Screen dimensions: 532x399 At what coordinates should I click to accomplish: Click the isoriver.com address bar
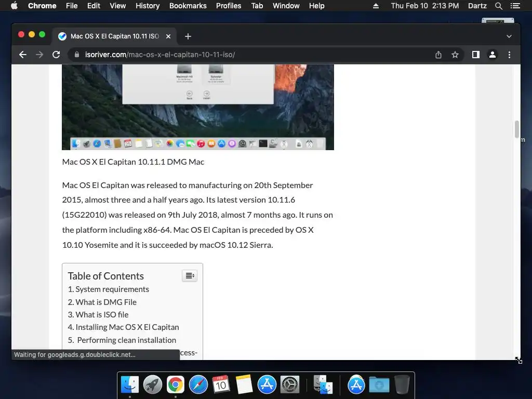click(x=251, y=55)
